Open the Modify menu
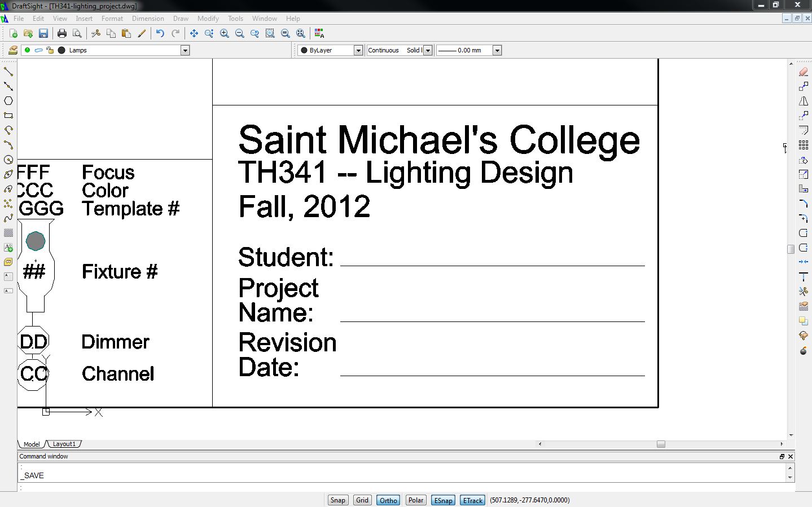The image size is (812, 507). [208, 19]
